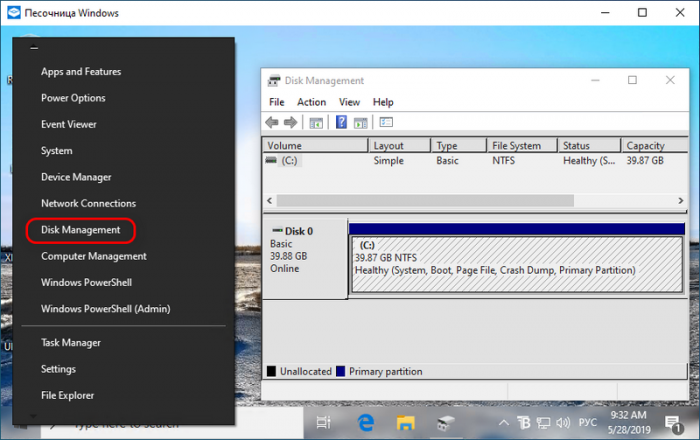Click the Forward arrow in Disk Management toolbar
The width and height of the screenshot is (700, 440).
tap(290, 122)
